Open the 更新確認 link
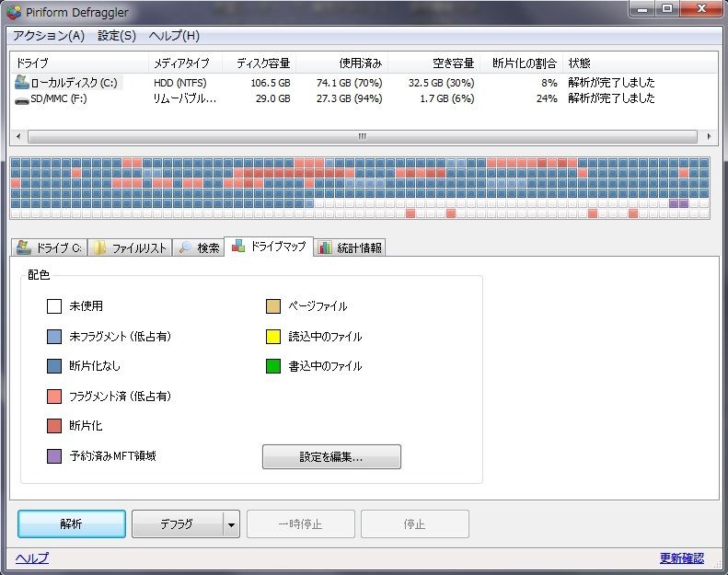The height and width of the screenshot is (575, 728). (x=682, y=558)
